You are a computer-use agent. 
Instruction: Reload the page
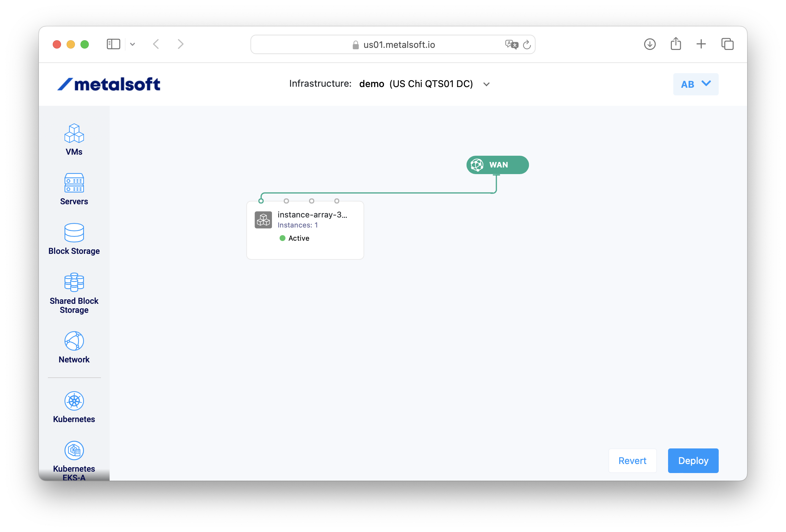[x=527, y=44]
